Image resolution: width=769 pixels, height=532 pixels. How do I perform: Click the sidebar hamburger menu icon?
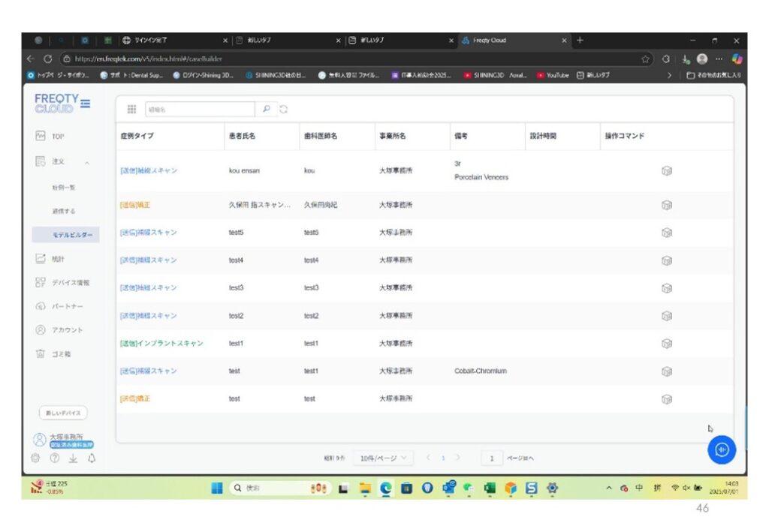[86, 104]
